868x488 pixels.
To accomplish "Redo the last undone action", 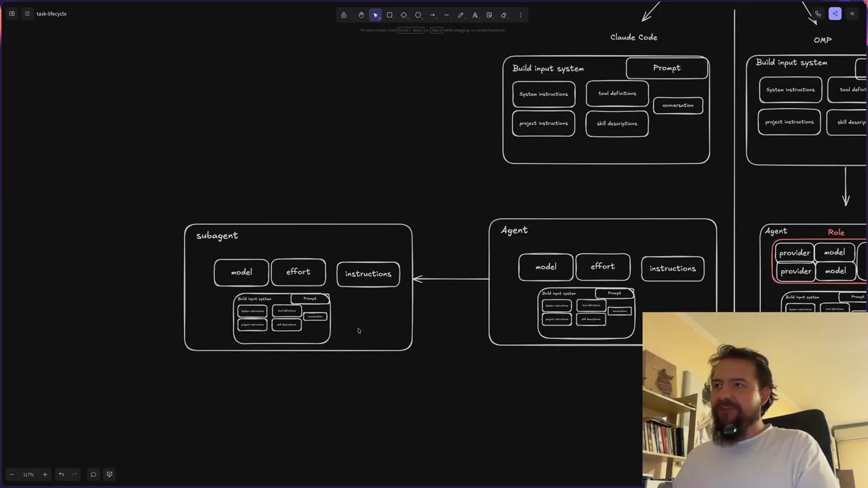I will coord(74,474).
